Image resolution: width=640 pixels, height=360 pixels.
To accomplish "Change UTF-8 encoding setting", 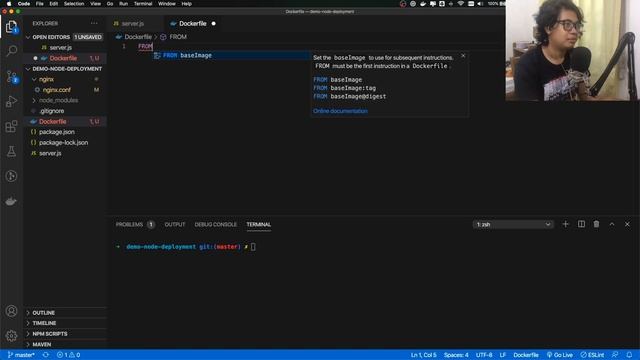I will point(484,355).
